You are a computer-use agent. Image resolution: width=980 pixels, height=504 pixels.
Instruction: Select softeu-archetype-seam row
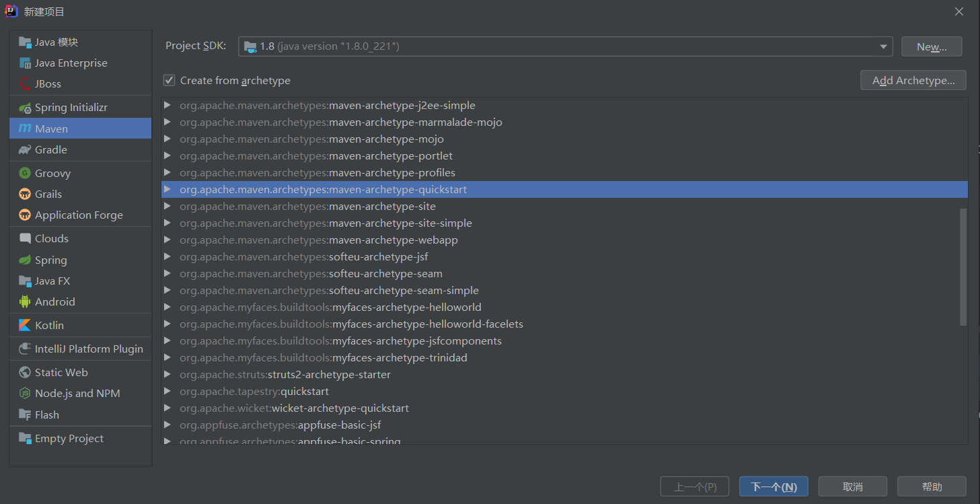pyautogui.click(x=565, y=274)
